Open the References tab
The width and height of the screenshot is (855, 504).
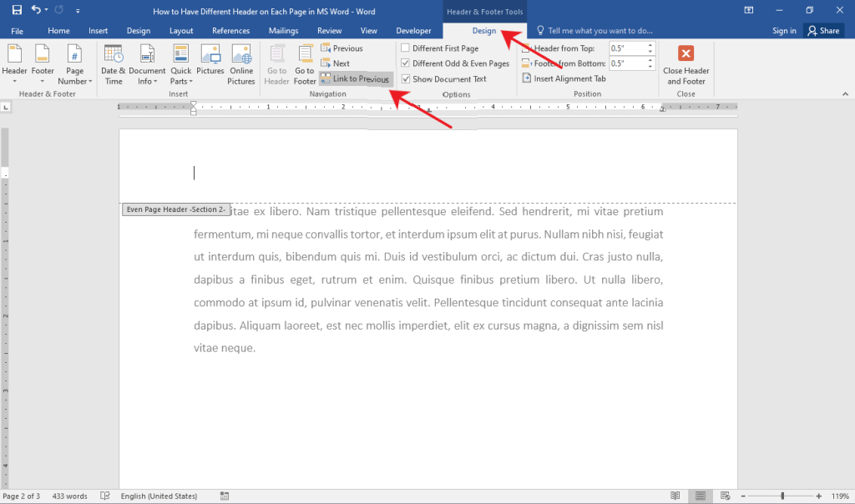[x=230, y=31]
